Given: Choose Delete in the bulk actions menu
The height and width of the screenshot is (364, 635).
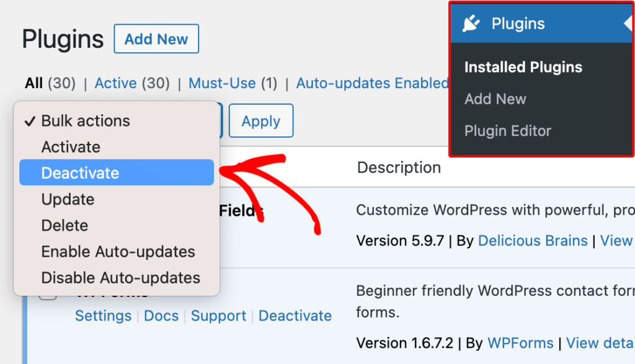Looking at the screenshot, I should [x=64, y=225].
